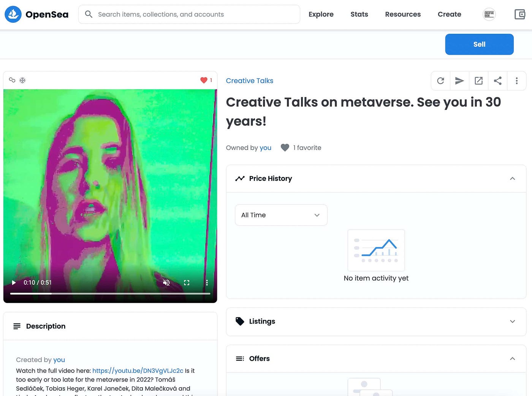Open the wallet icon
532x396 pixels.
(519, 14)
